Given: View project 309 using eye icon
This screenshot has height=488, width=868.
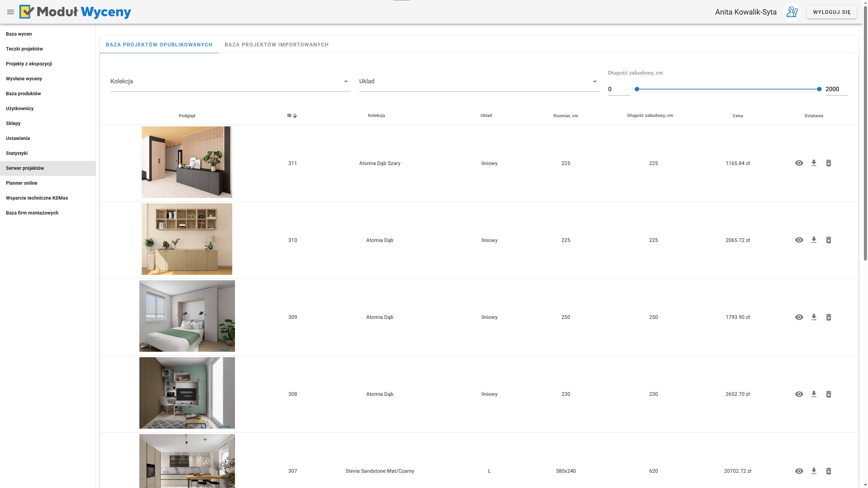Looking at the screenshot, I should coord(799,317).
